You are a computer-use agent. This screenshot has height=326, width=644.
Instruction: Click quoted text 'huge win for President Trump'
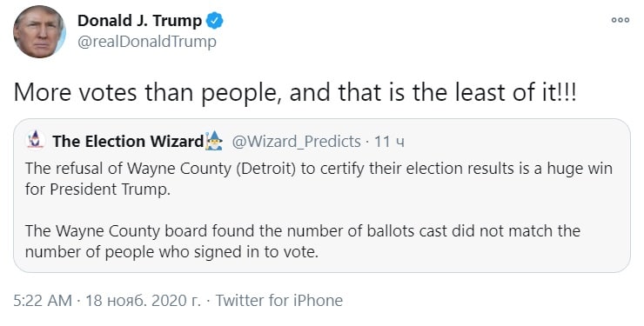click(319, 179)
